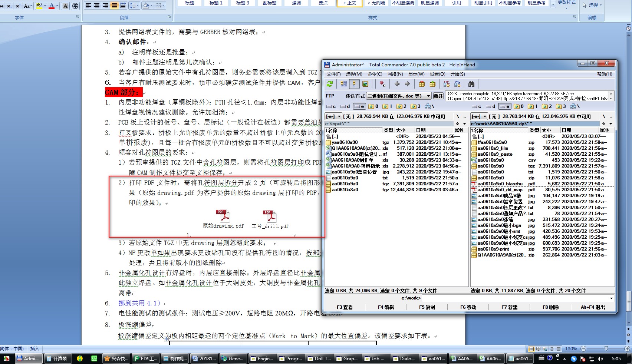The height and width of the screenshot is (364, 632).
Task: Open 设置(O) menu in Total Commander
Action: 438,74
